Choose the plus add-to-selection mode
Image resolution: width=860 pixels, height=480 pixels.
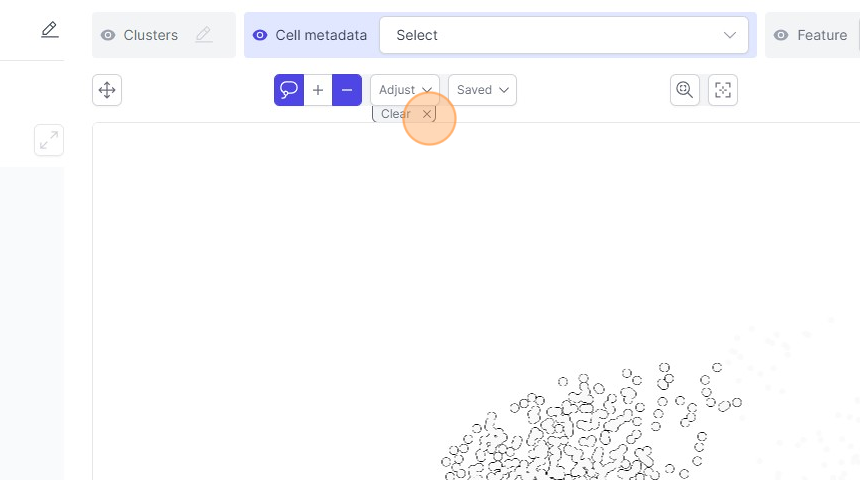318,90
